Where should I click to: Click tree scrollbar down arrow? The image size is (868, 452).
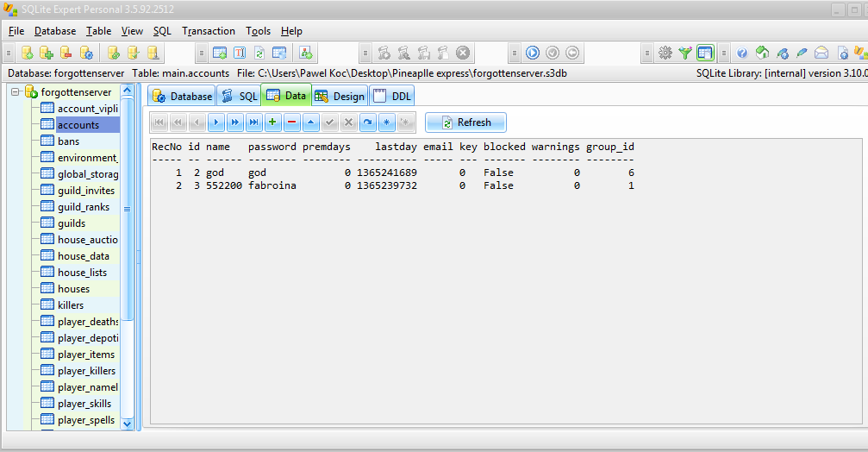(128, 424)
